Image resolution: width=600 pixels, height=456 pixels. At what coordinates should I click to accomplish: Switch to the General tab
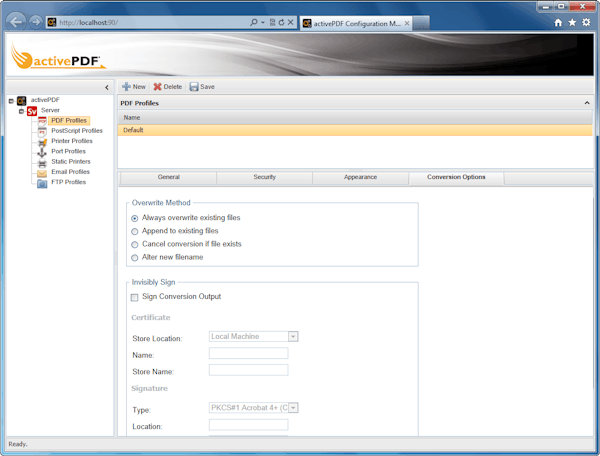click(168, 177)
